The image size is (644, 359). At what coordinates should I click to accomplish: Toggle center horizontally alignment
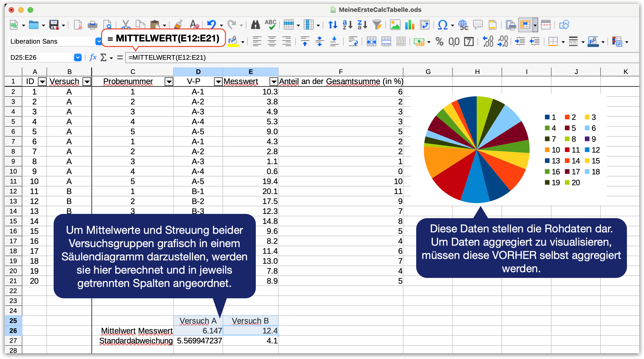point(272,41)
